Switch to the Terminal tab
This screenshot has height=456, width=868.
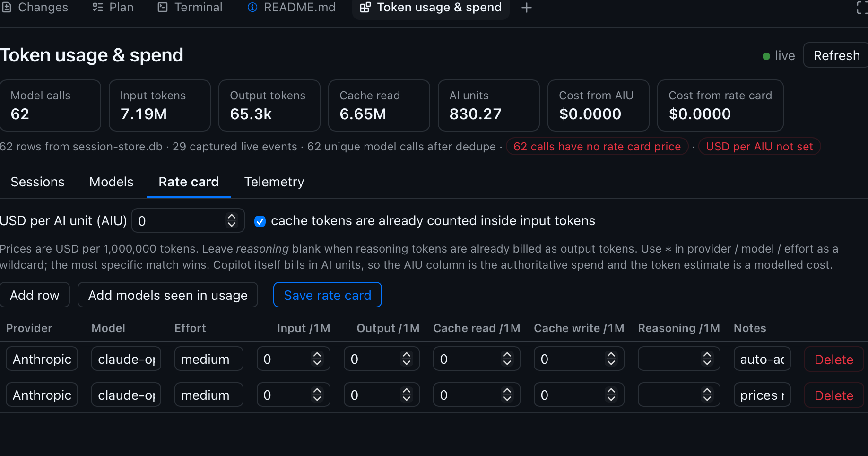coord(190,8)
